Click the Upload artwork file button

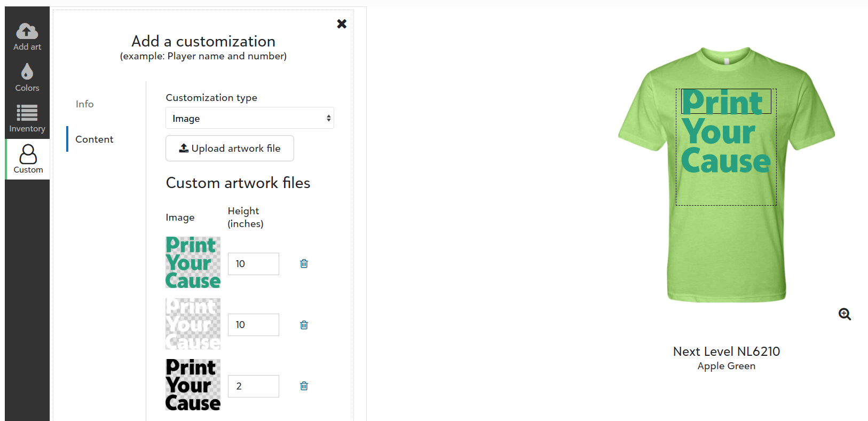point(230,148)
